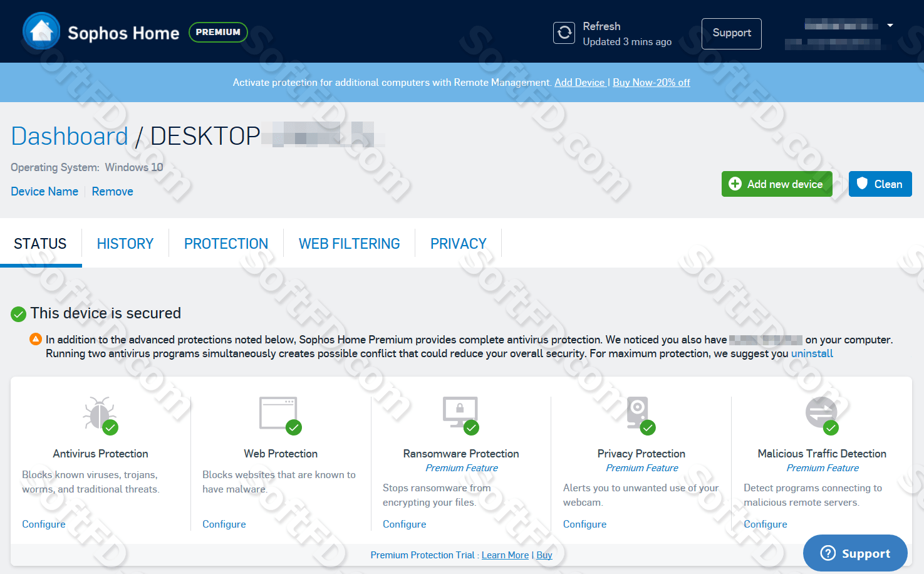Click Premium Feature under Privacy Protection
The width and height of the screenshot is (924, 574).
[642, 468]
